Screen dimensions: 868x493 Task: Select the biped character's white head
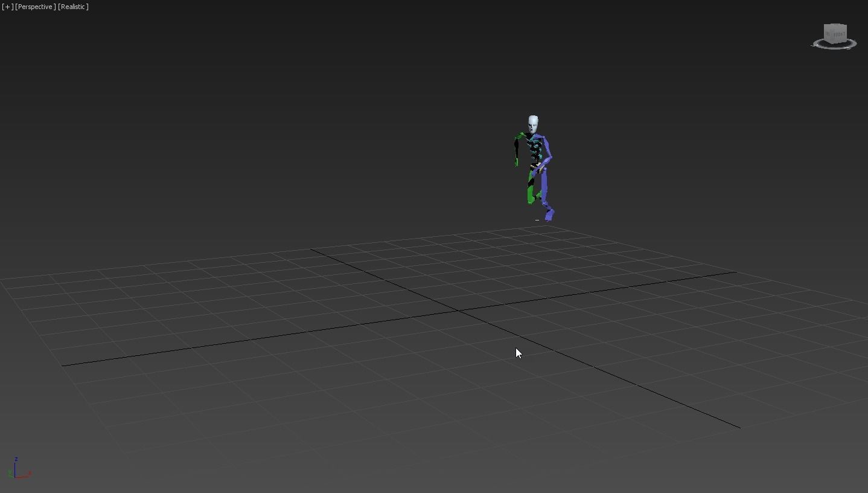(533, 124)
